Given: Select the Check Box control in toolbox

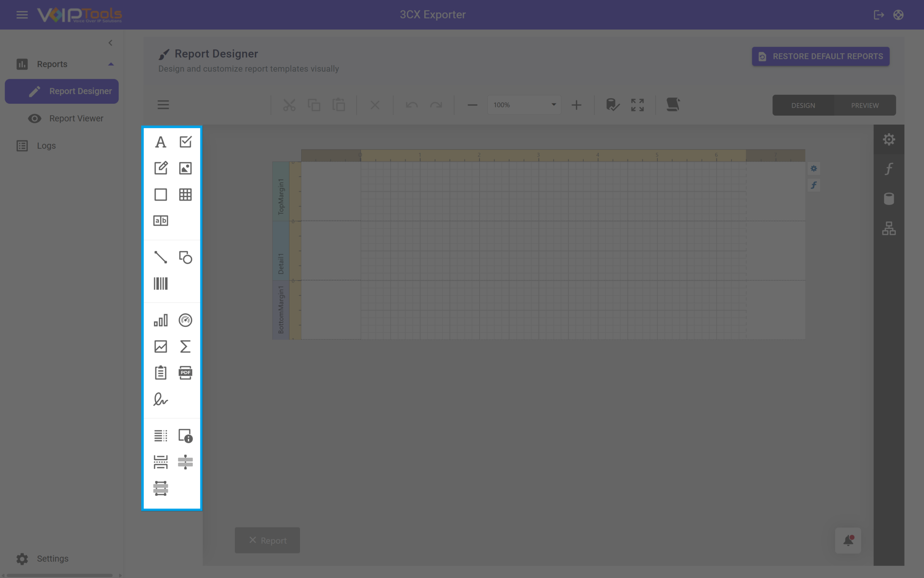Looking at the screenshot, I should 185,142.
